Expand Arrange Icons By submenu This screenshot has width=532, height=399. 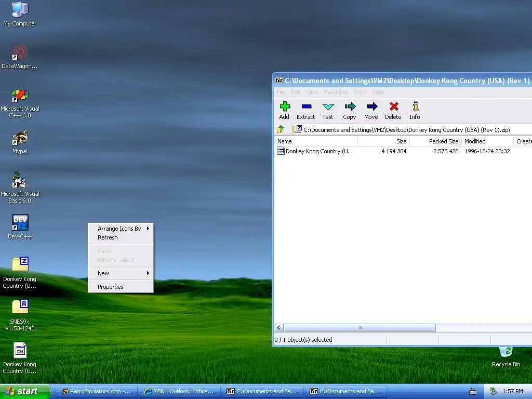(121, 229)
